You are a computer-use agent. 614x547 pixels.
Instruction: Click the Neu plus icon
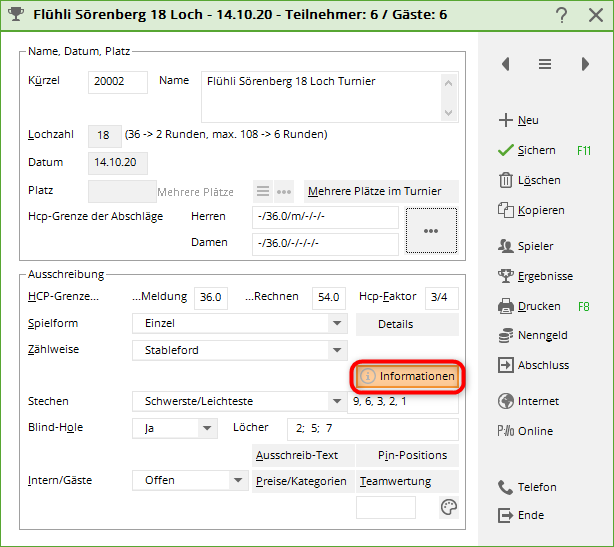click(x=505, y=120)
